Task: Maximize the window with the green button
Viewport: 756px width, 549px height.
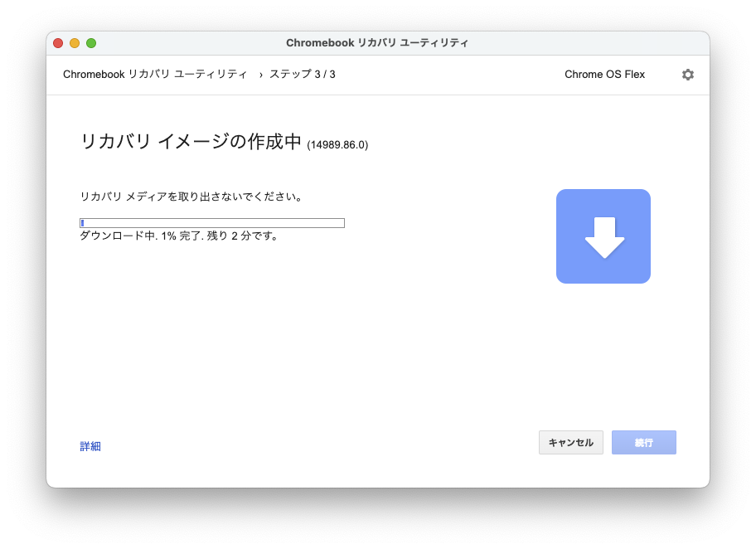Action: [91, 43]
